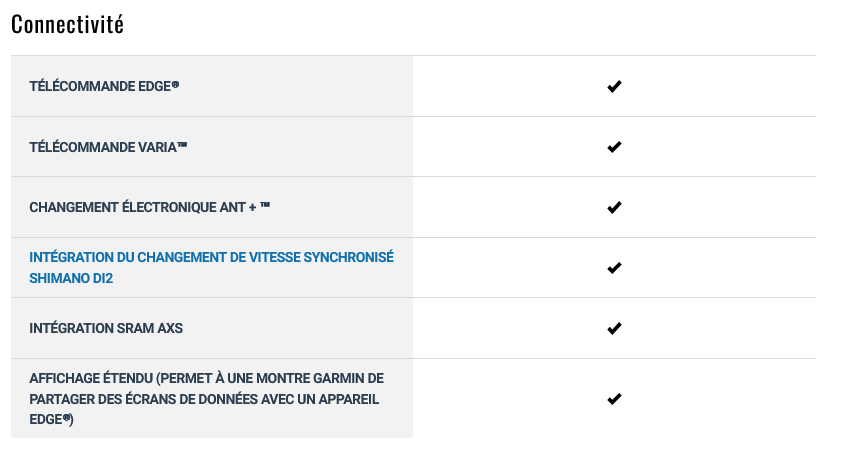Click the Intégration SRAM AXS label
The width and height of the screenshot is (842, 450).
(106, 328)
